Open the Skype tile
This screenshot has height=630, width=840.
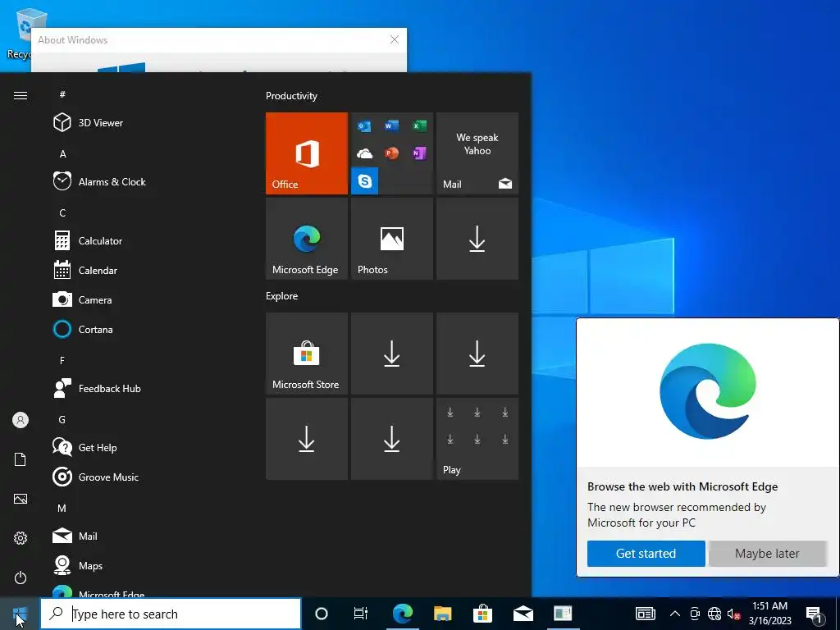click(x=365, y=180)
